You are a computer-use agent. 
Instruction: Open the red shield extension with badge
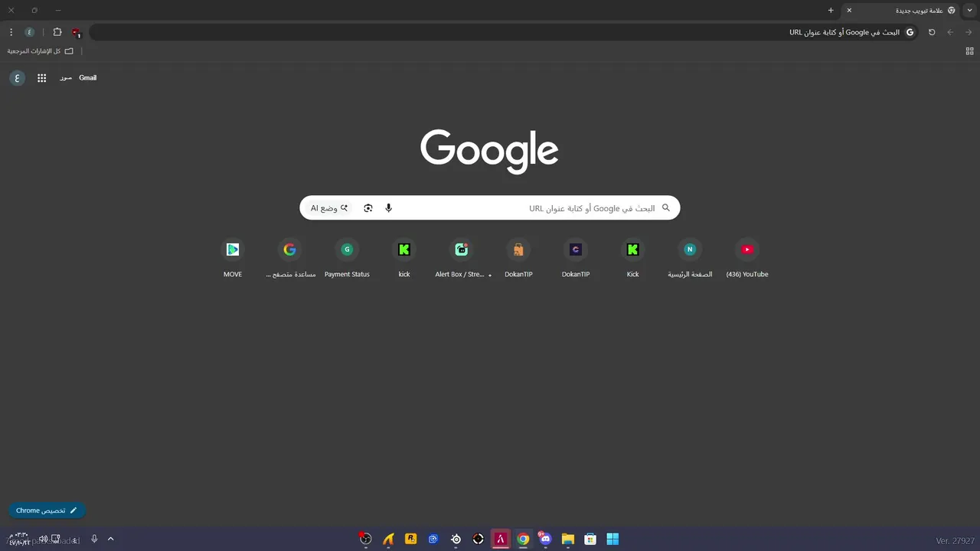[76, 32]
